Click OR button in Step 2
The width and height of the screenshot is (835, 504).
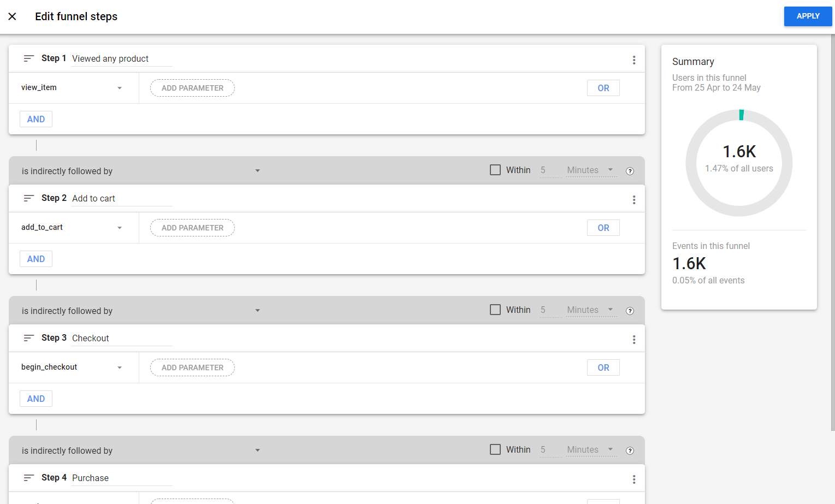tap(603, 228)
